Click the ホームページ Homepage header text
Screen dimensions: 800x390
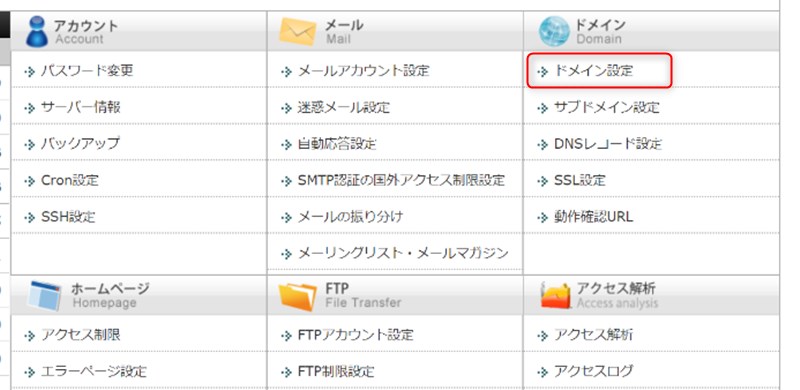pyautogui.click(x=111, y=296)
